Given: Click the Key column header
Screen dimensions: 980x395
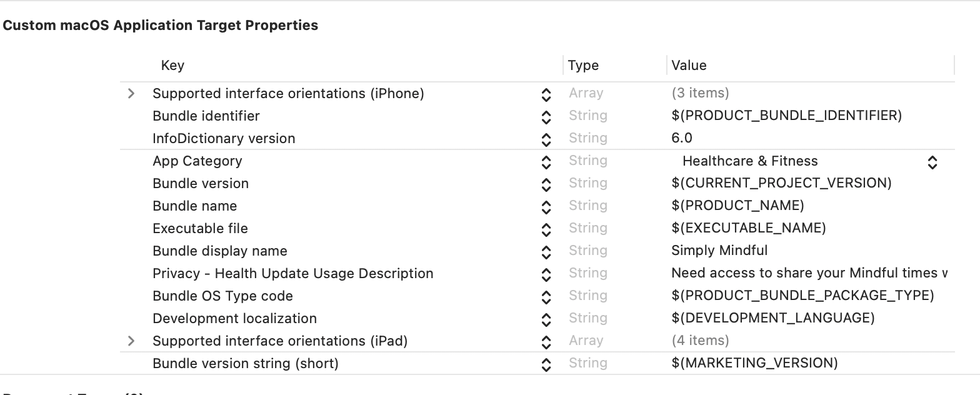Looking at the screenshot, I should click(172, 66).
